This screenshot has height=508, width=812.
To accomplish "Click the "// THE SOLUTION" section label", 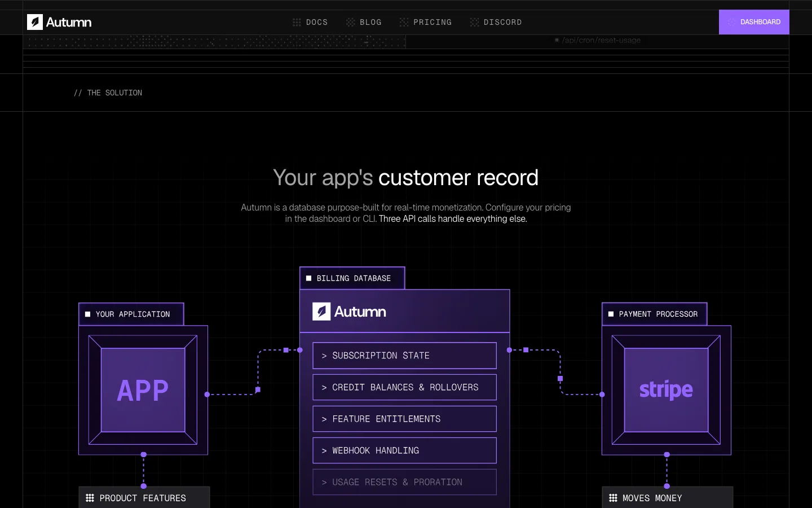I will click(x=108, y=93).
